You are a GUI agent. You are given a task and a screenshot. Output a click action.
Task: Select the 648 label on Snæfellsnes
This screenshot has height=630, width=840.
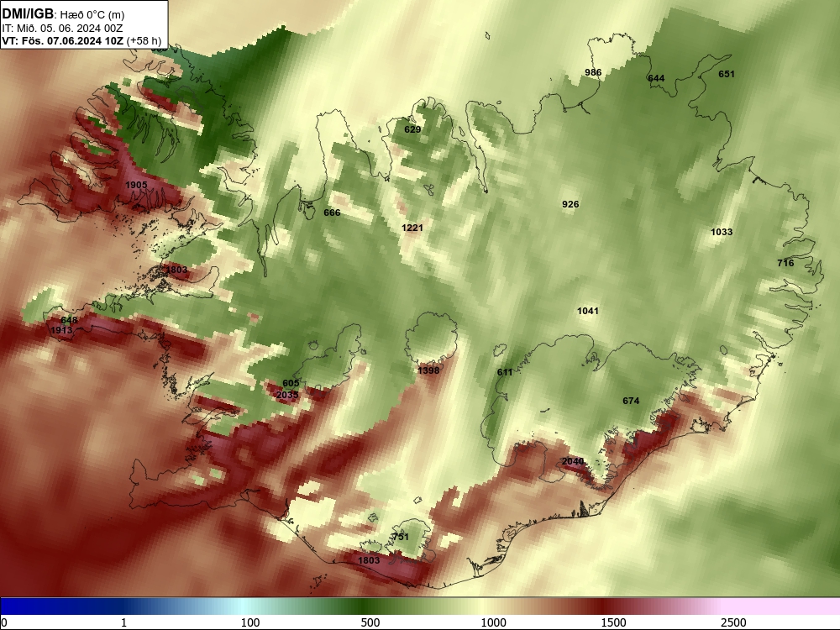69,320
